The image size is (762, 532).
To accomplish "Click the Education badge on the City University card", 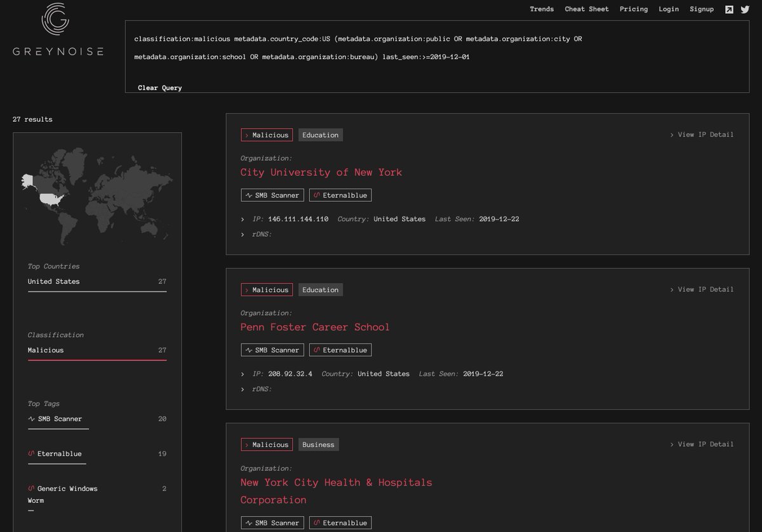I will click(x=321, y=135).
